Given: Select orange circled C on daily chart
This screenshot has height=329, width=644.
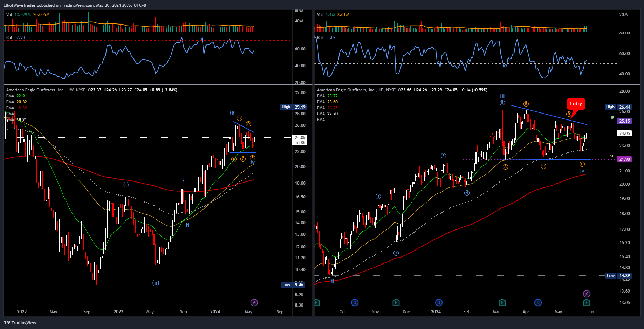Looking at the screenshot, I should pyautogui.click(x=543, y=166).
